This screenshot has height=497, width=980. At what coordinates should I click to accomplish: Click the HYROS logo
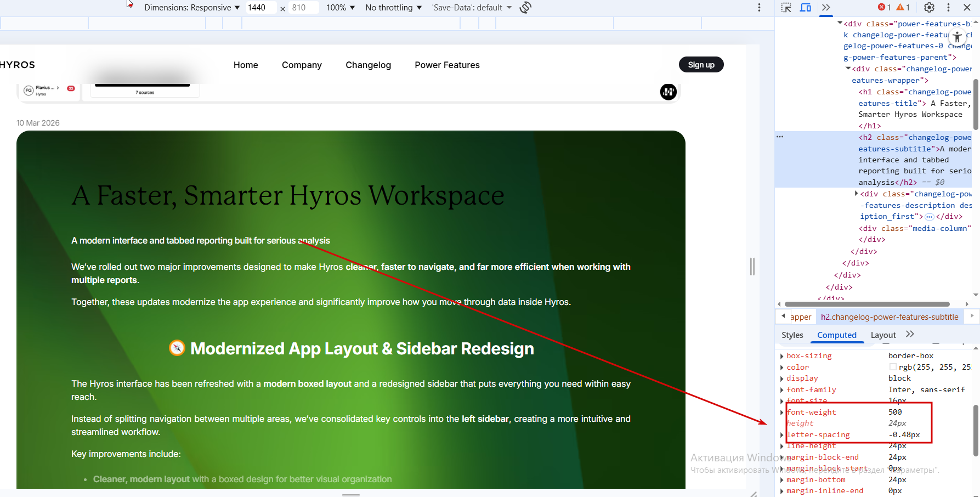[x=18, y=65]
